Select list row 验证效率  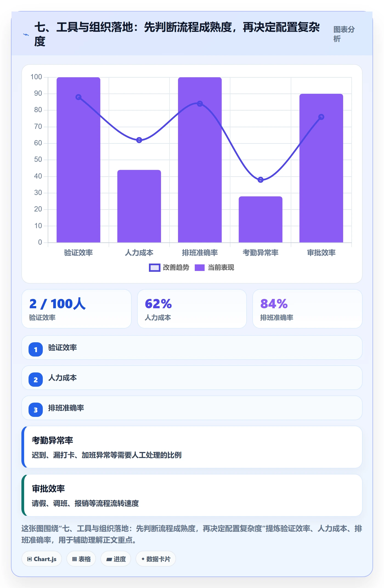192,347
